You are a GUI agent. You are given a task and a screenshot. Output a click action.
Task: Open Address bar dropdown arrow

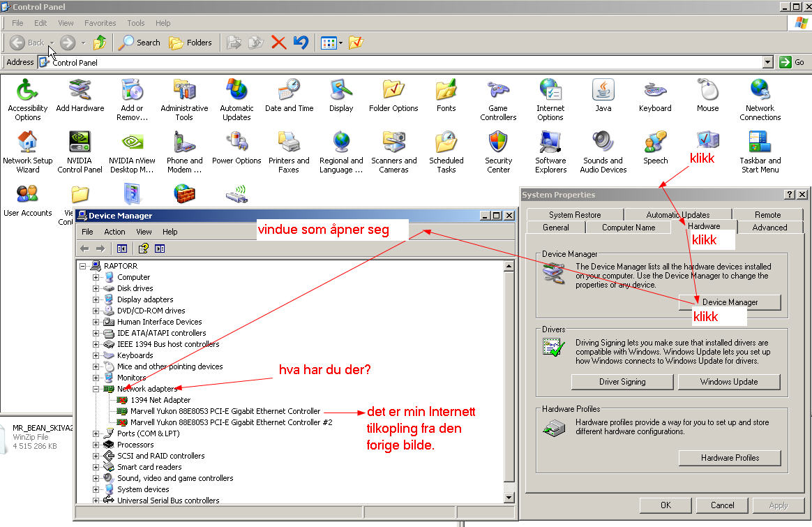768,62
